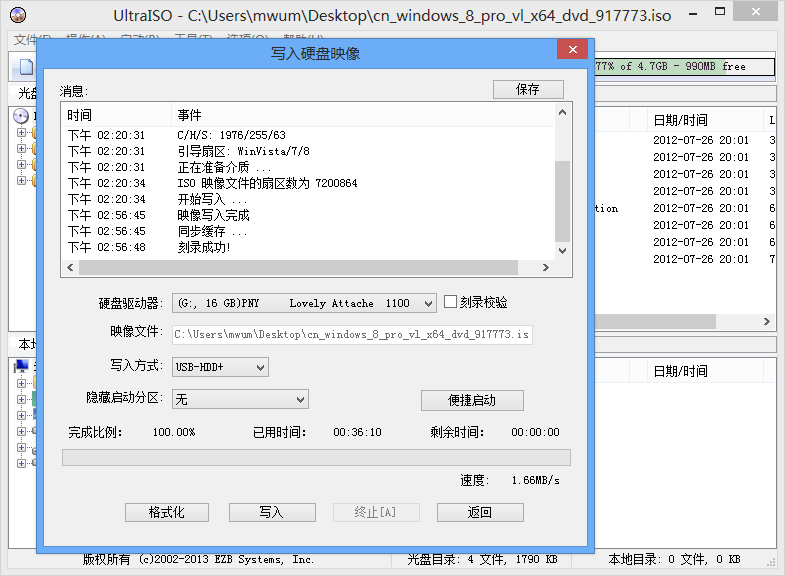Expand the first folder under disc tree root
This screenshot has height=576, width=785.
[21, 133]
